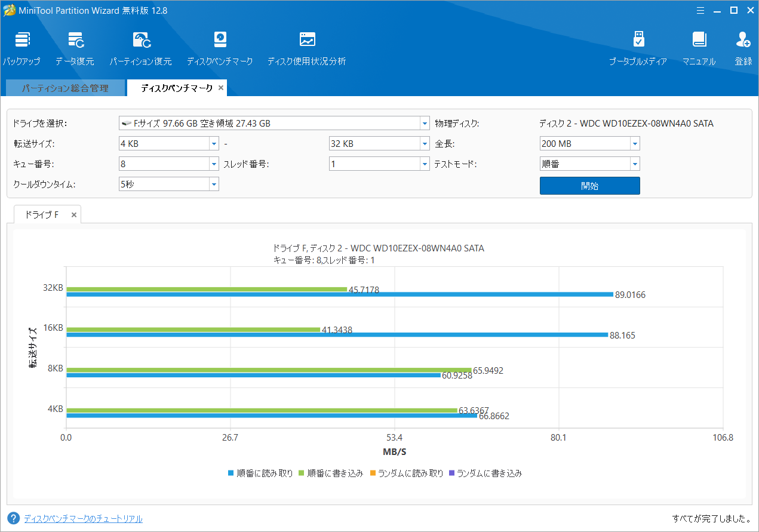Launch the データ復元 data recovery tool
Viewport: 759px width, 532px height.
tap(75, 41)
